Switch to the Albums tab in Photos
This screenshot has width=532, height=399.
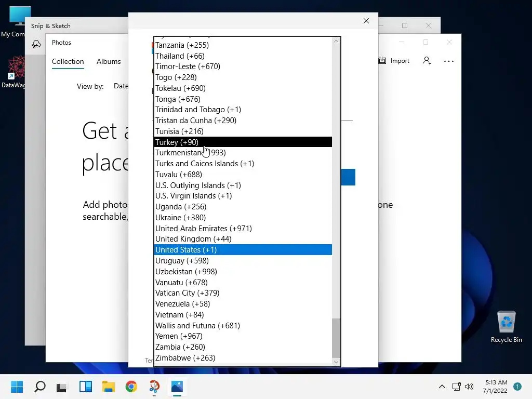pyautogui.click(x=109, y=61)
